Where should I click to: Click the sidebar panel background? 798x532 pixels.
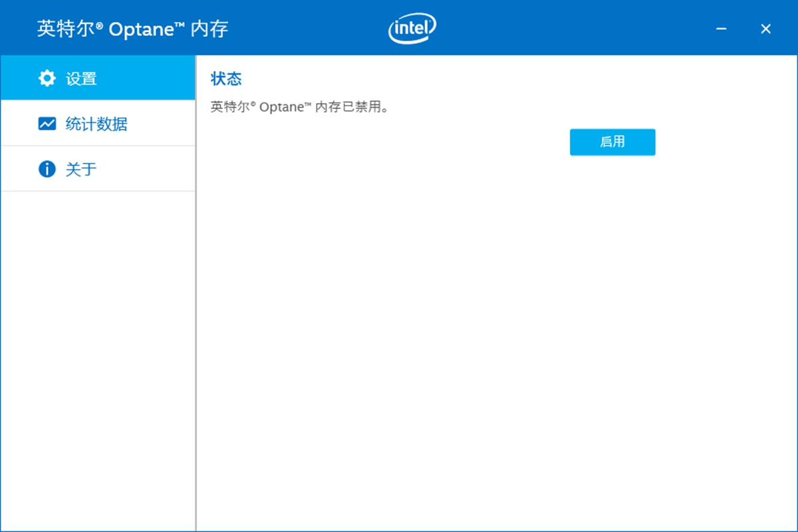(x=98, y=332)
